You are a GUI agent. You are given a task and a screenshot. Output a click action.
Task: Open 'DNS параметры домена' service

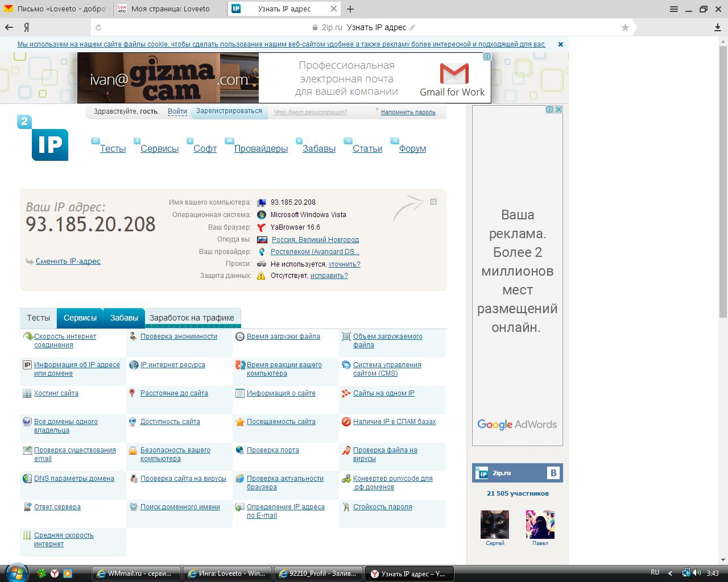[x=74, y=479]
